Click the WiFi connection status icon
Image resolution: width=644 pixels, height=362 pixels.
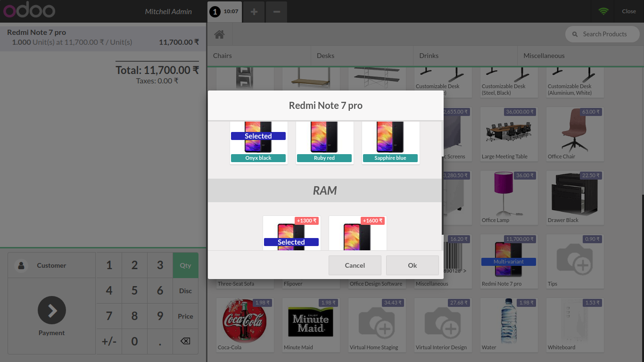tap(603, 11)
